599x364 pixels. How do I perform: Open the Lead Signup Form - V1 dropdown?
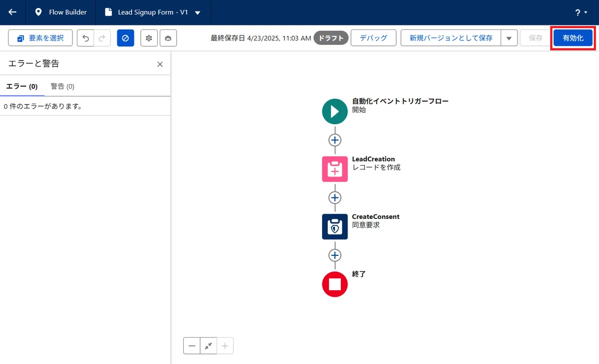(x=198, y=13)
